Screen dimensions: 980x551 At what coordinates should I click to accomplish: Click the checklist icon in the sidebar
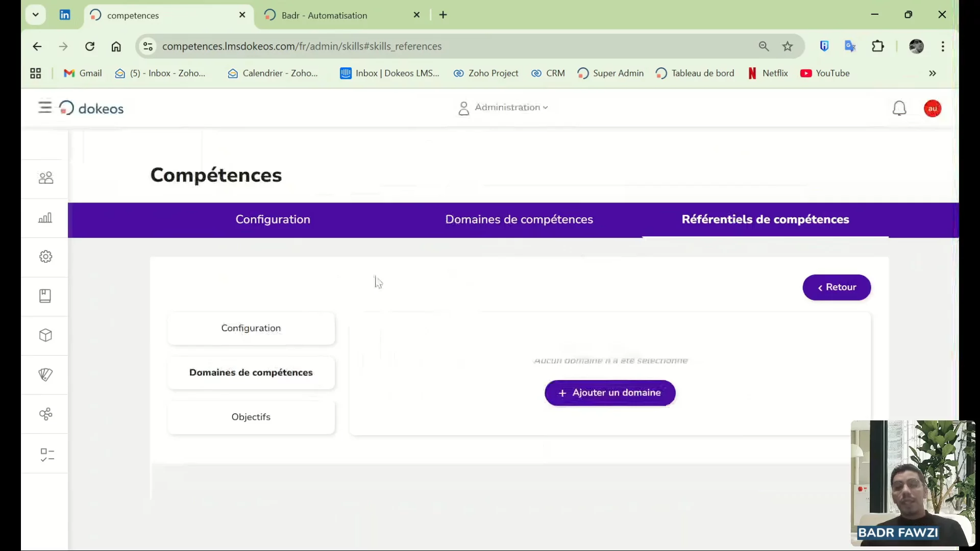coord(46,455)
